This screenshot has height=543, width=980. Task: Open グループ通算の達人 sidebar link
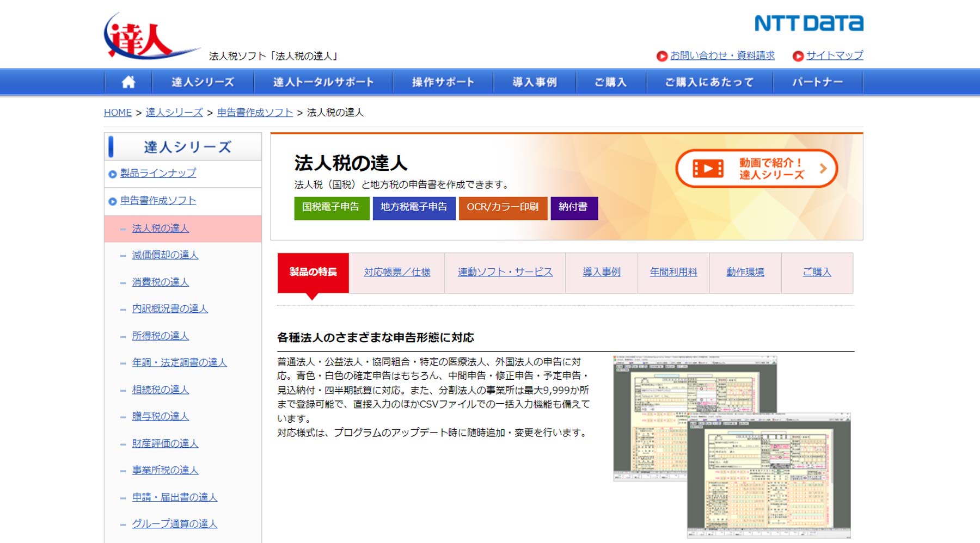tap(175, 524)
